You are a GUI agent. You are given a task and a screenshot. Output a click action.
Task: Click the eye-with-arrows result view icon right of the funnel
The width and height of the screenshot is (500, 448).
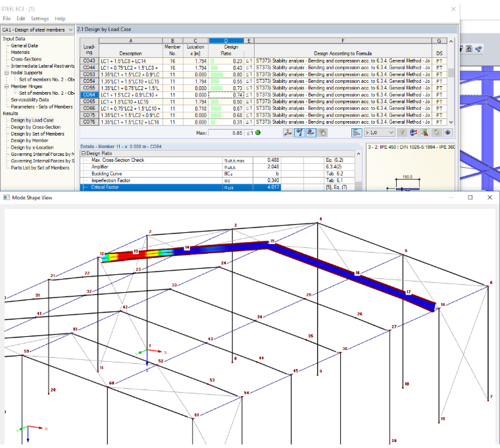[414, 133]
